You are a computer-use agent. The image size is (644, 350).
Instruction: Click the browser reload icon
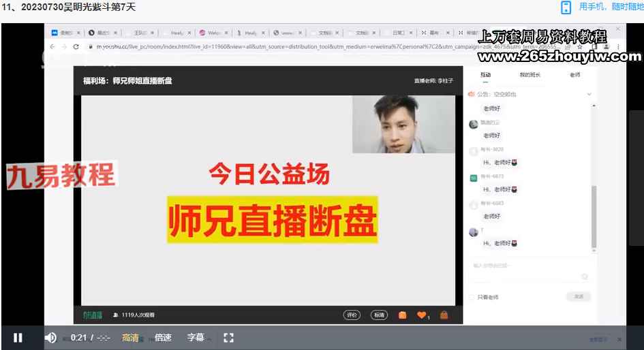click(76, 46)
